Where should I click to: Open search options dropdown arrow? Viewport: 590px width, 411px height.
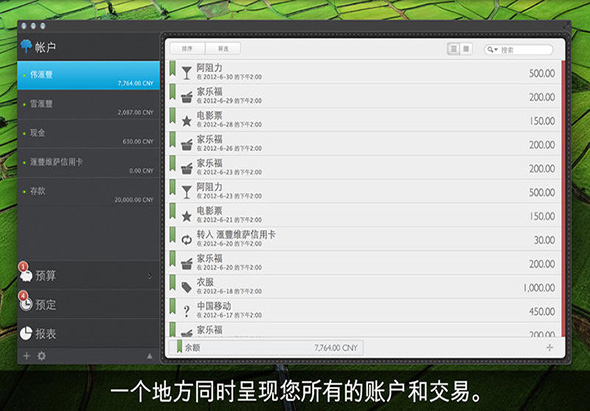pos(496,49)
